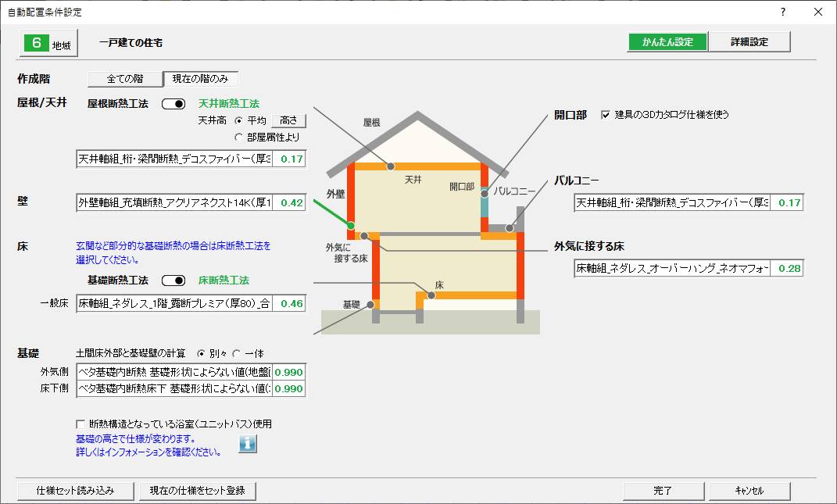Click the 完了 button
The image size is (837, 504).
663,491
